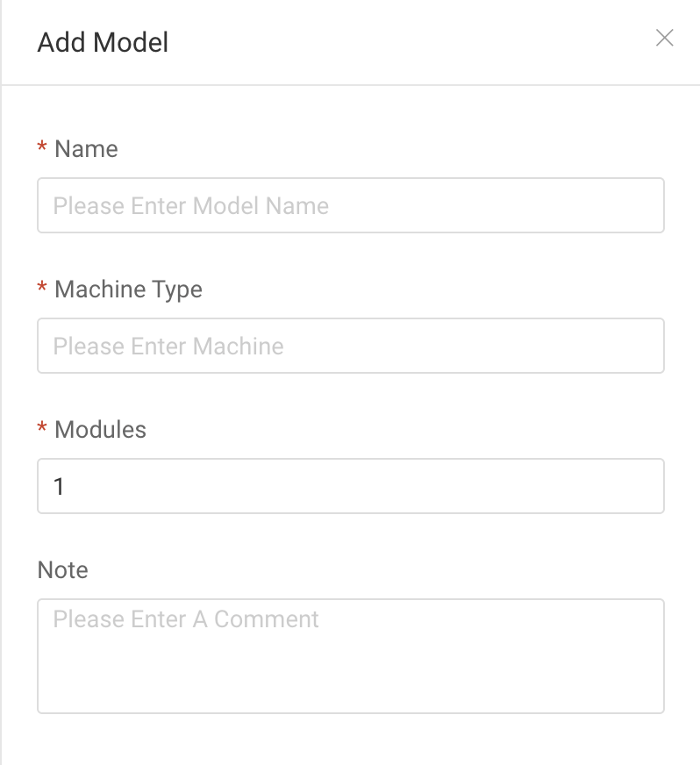Viewport: 700px width, 765px height.
Task: Click the "Machine Type" field label
Action: coord(128,290)
